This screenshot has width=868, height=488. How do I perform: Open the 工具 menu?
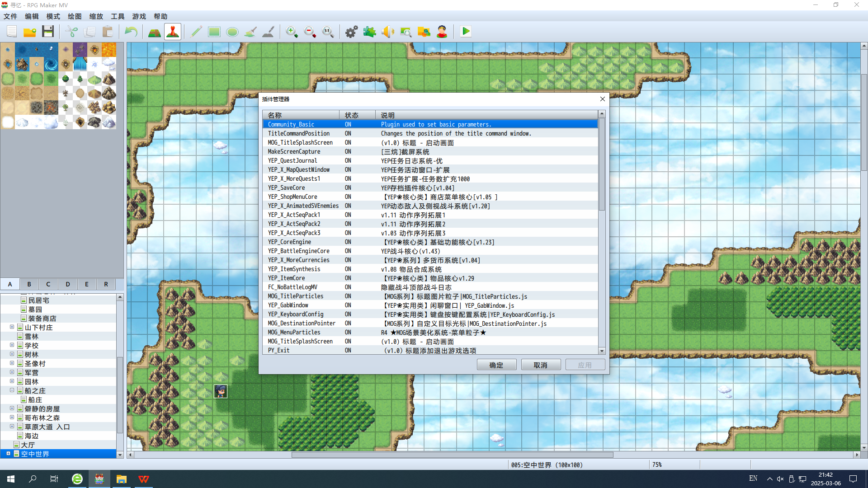coord(118,16)
